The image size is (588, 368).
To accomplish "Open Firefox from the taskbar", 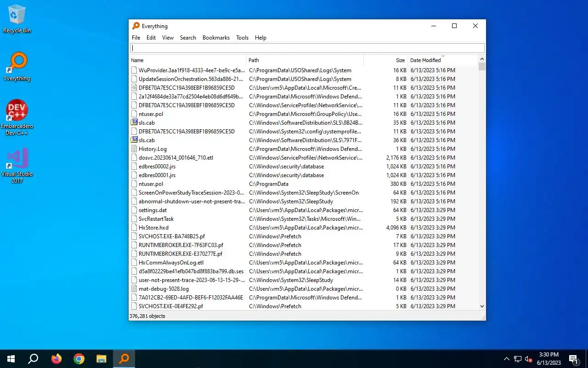I will tap(57, 359).
